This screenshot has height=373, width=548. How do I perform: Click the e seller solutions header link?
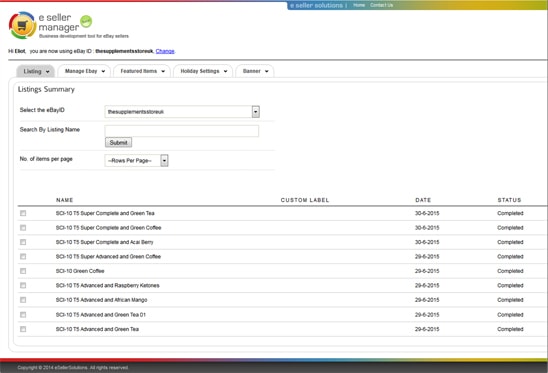[316, 5]
